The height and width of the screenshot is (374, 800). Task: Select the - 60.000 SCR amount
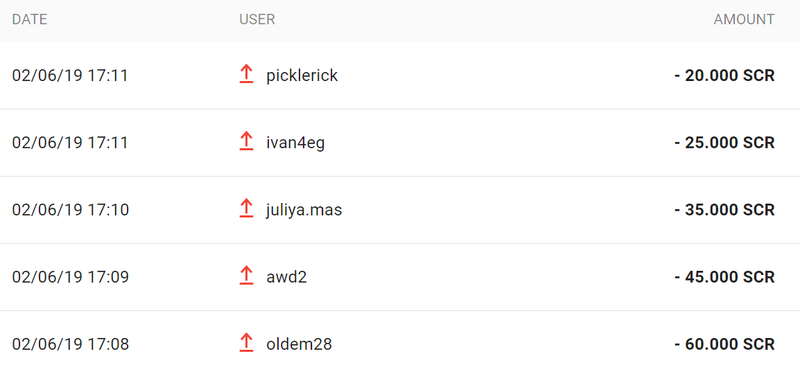click(x=724, y=344)
